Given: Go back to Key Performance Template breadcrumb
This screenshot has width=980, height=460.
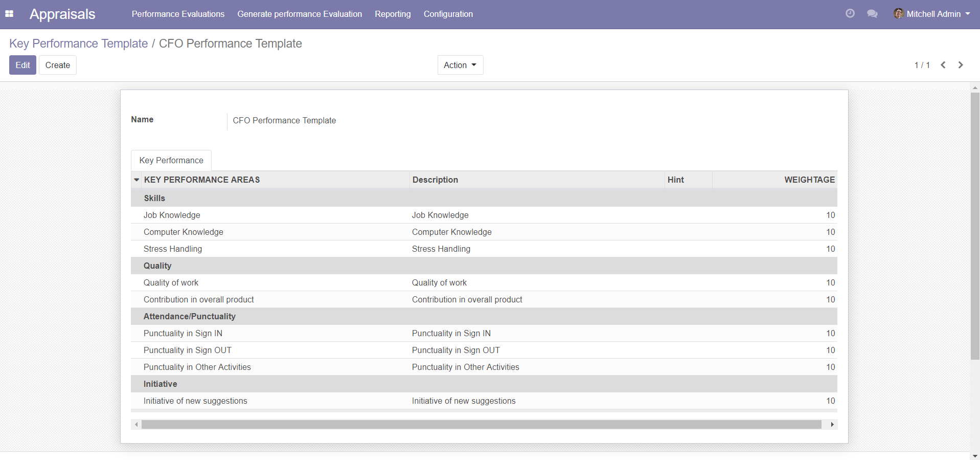Looking at the screenshot, I should [78, 43].
